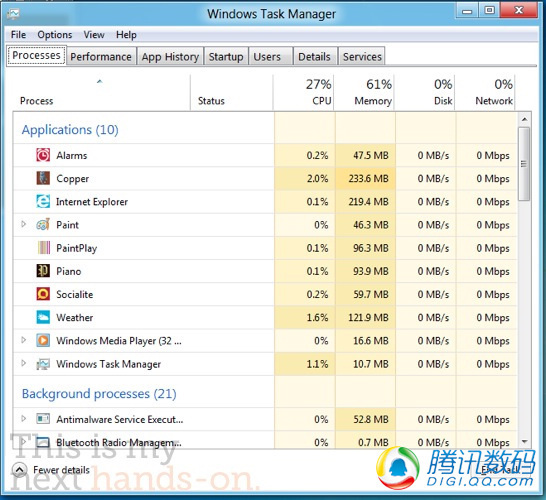The image size is (546, 500).
Task: Expand the Windows Task Manager group
Action: (24, 363)
